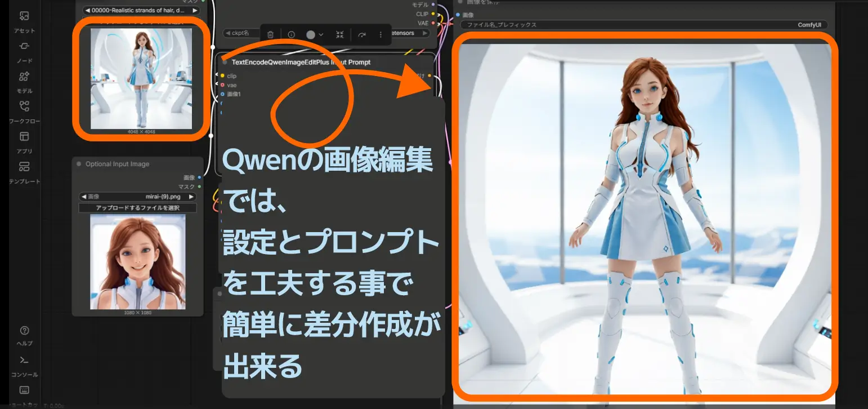Click アップロードするファイルを選択 in Optional Input Image

(137, 208)
